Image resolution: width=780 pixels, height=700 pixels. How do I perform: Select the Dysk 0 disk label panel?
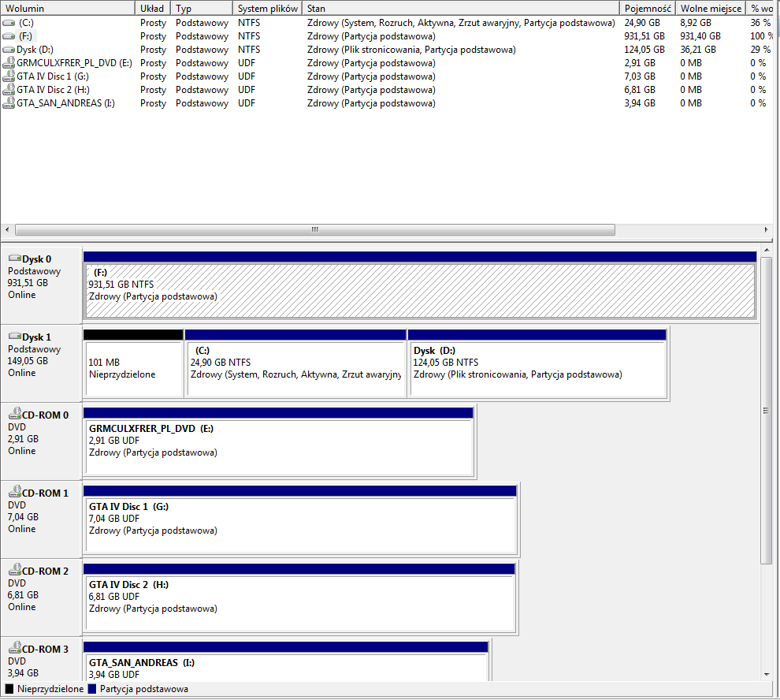(x=41, y=285)
